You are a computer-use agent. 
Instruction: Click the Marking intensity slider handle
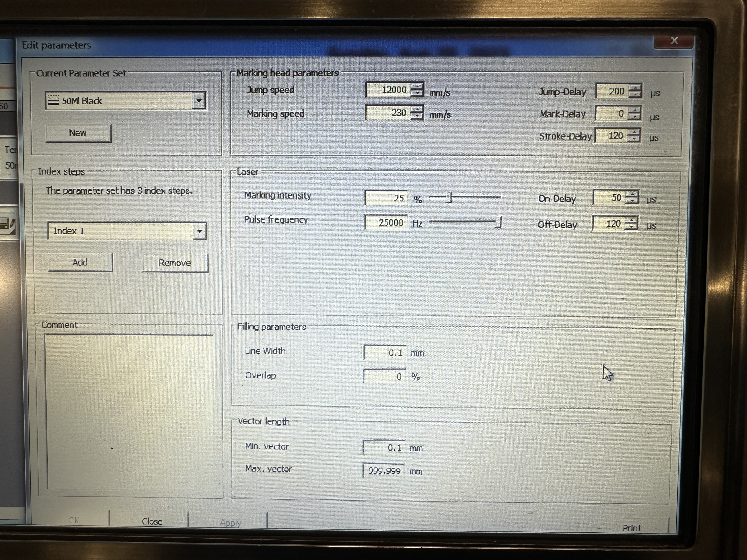(x=449, y=197)
